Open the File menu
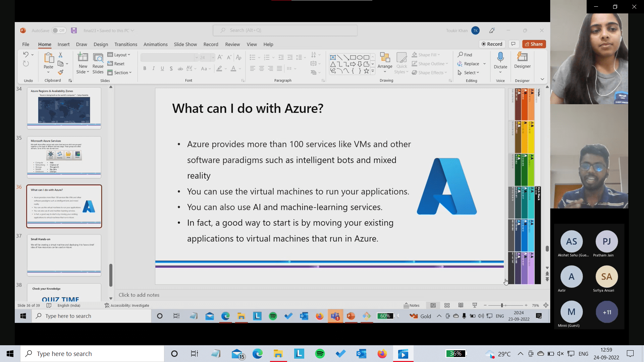The image size is (644, 362). pos(25,44)
